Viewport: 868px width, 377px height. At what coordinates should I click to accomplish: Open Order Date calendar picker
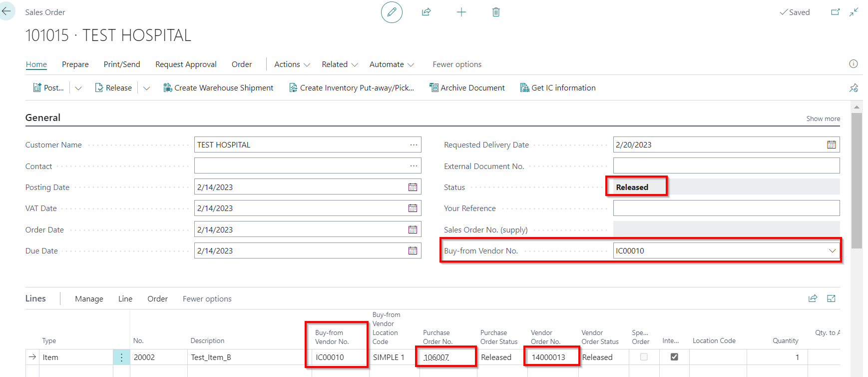point(413,229)
